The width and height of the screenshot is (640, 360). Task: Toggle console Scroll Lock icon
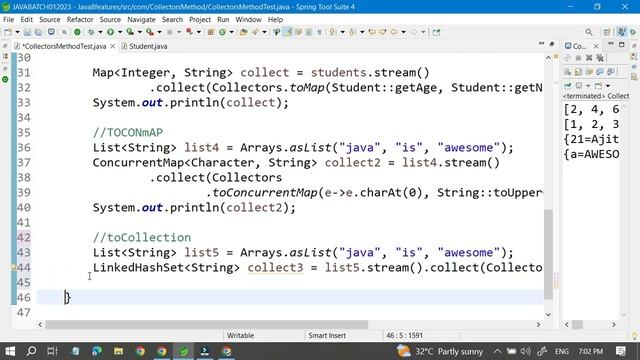click(x=578, y=72)
